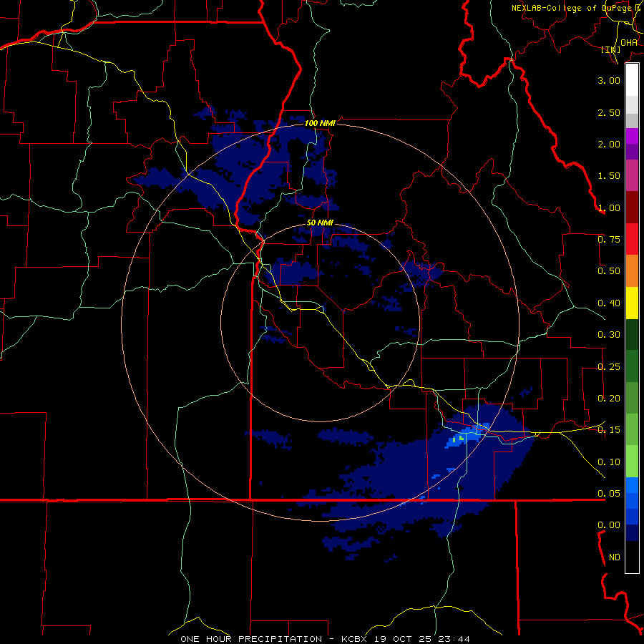Select the dark red 1.00 swatch

pos(632,208)
